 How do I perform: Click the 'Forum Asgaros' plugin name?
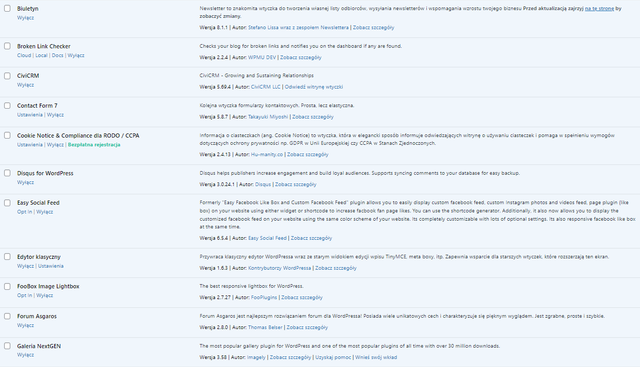click(37, 316)
